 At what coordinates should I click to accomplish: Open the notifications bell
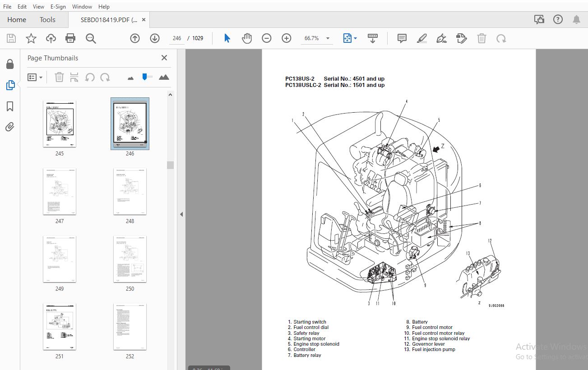pyautogui.click(x=576, y=19)
